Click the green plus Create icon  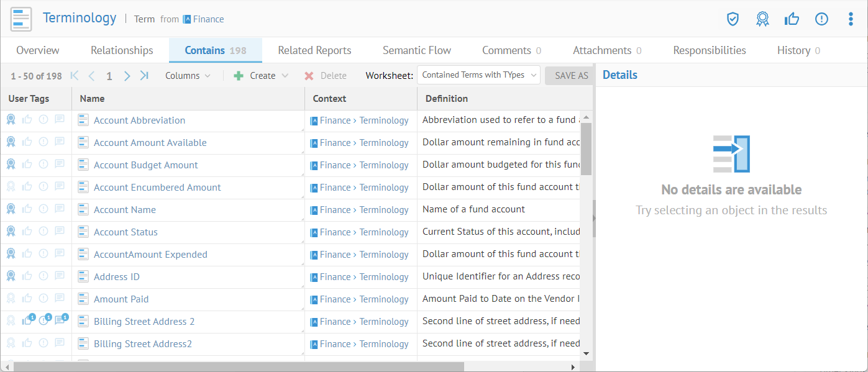239,76
